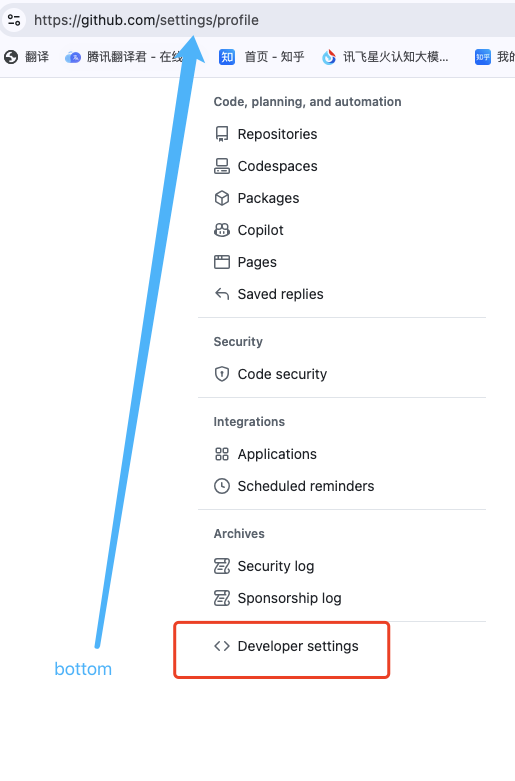The width and height of the screenshot is (515, 781).
Task: Click the Code security shield icon
Action: coord(222,374)
